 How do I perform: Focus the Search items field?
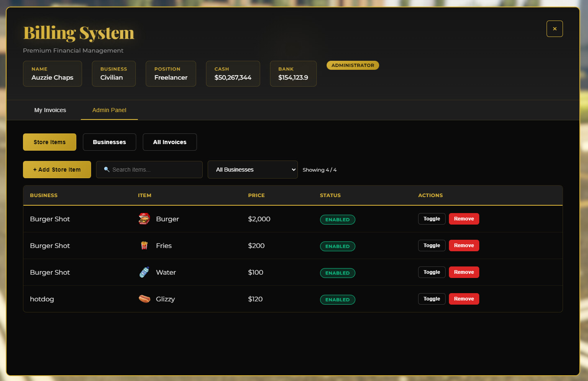coord(149,170)
